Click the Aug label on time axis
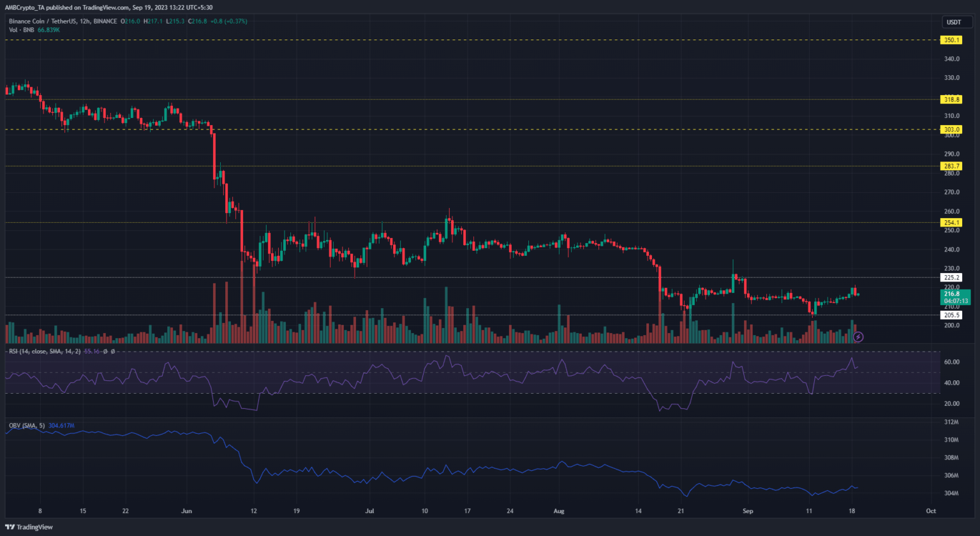Screen dimensions: 980x536 559,511
